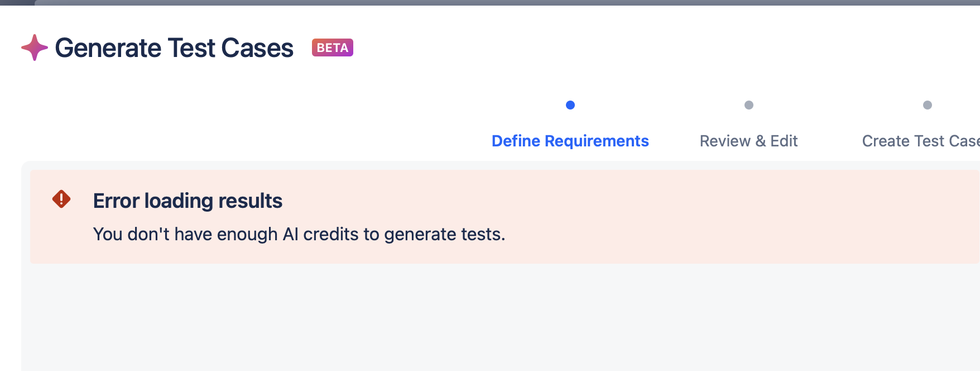The width and height of the screenshot is (980, 371).
Task: Click the pink sparkle AI icon
Action: (x=35, y=47)
